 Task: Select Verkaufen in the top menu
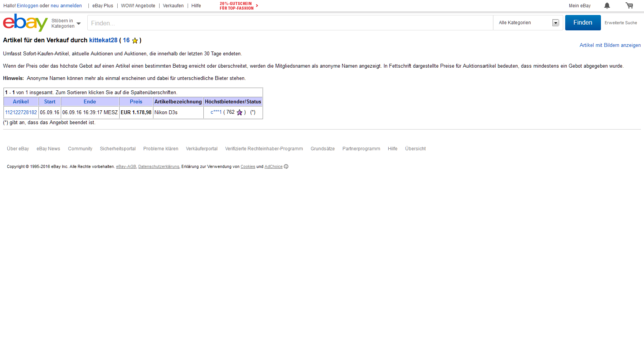coord(173,6)
